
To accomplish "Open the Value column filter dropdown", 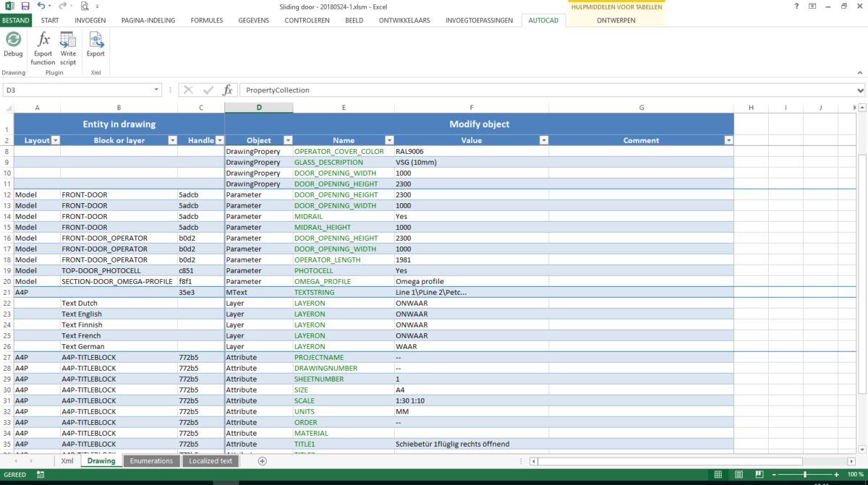I will [x=543, y=140].
